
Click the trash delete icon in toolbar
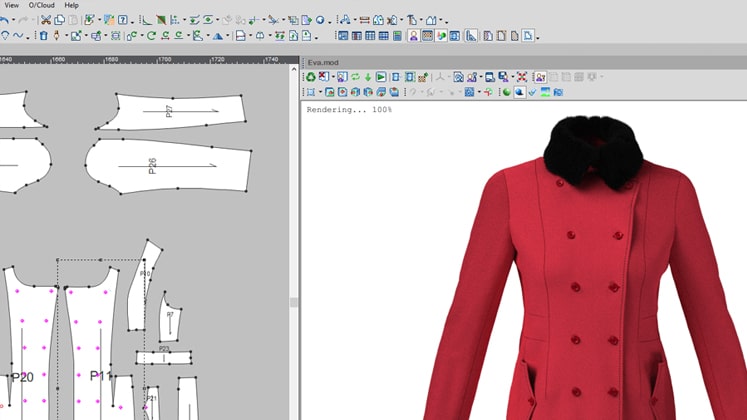click(42, 36)
